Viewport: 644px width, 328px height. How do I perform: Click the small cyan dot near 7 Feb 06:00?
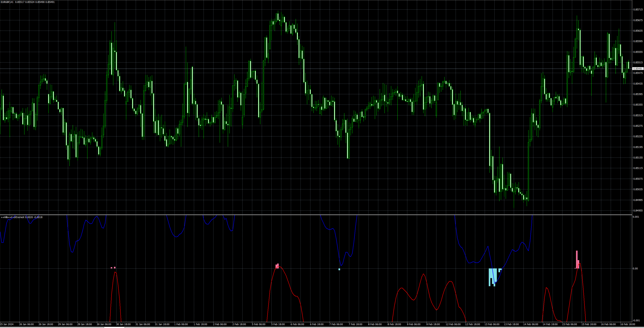tap(339, 269)
